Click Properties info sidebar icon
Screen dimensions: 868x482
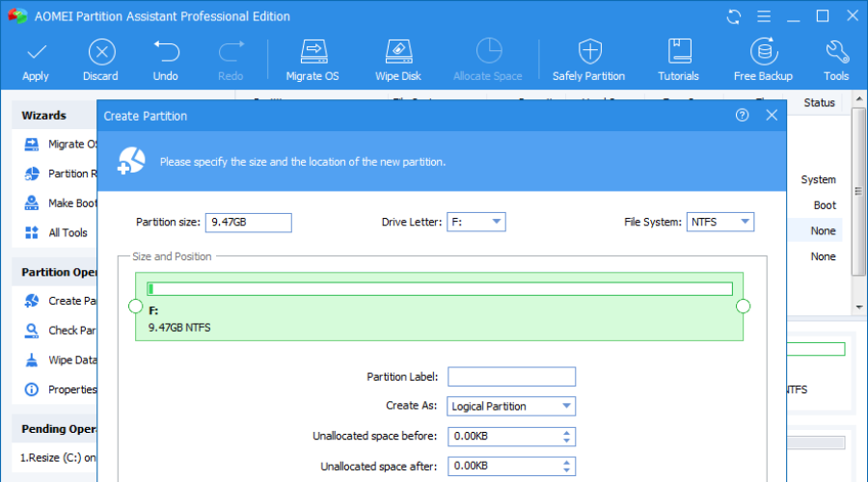click(x=32, y=389)
